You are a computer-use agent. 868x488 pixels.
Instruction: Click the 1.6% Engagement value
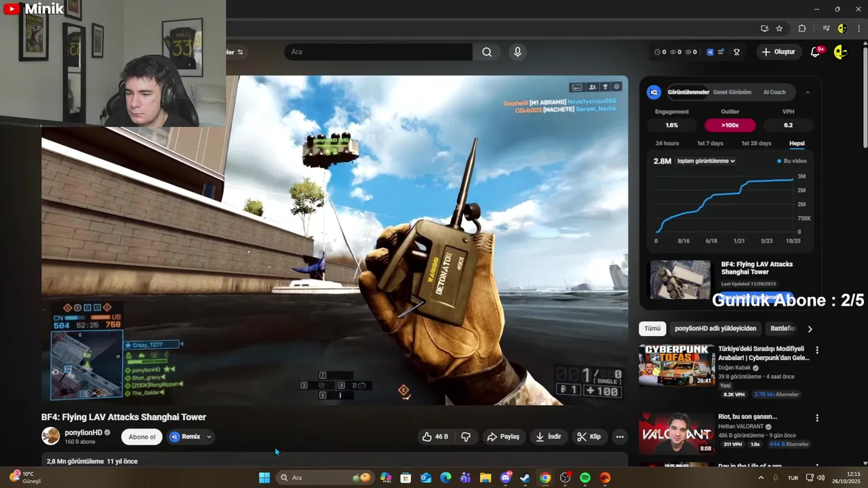671,125
